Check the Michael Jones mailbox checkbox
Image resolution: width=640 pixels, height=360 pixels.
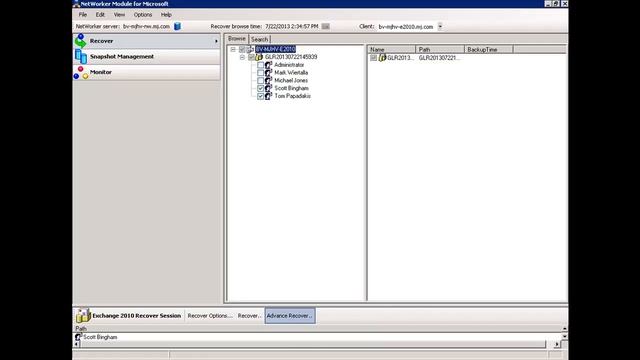click(260, 80)
